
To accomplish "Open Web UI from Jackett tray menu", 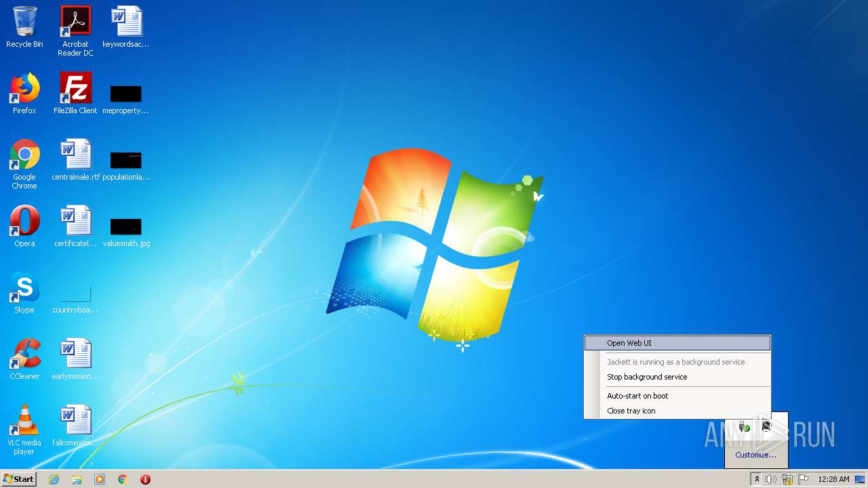I will [677, 343].
